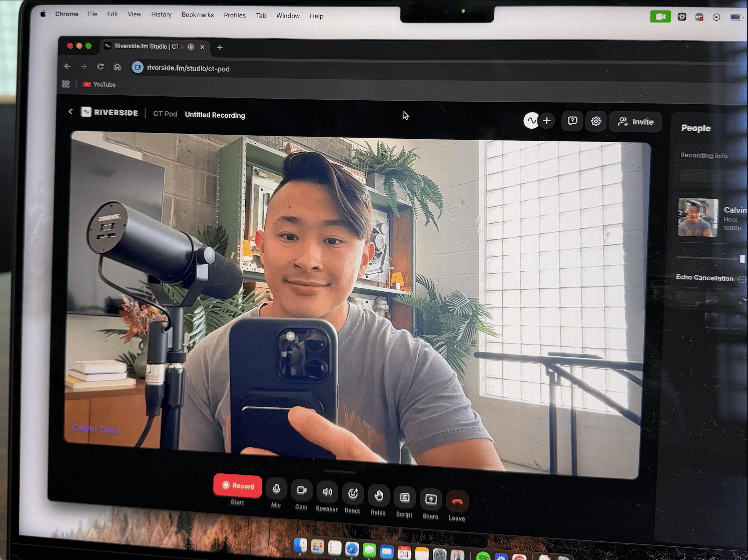Click the circled play icon in menu bar
The image size is (748, 560).
tap(716, 17)
